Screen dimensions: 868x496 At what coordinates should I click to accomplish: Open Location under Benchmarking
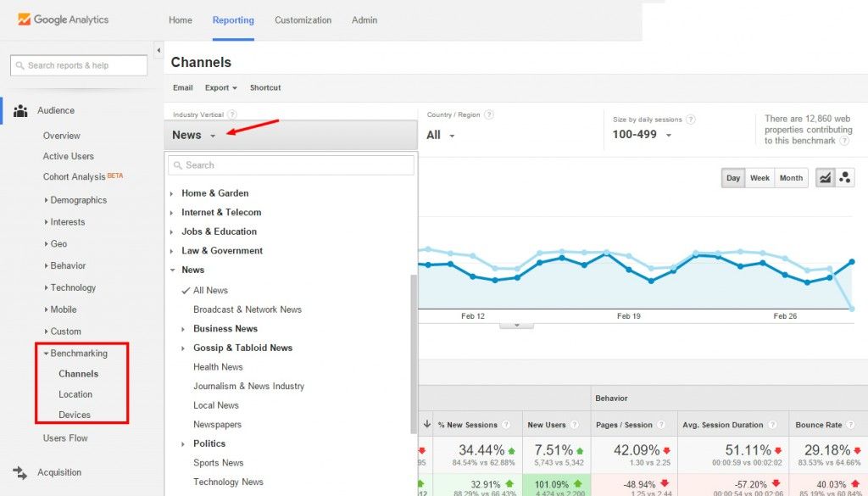pos(75,394)
